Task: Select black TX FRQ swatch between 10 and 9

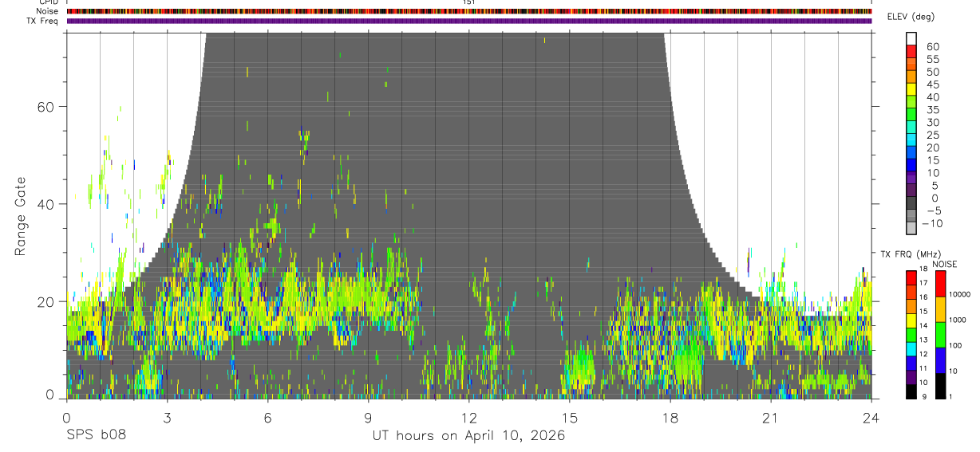Action: [911, 391]
